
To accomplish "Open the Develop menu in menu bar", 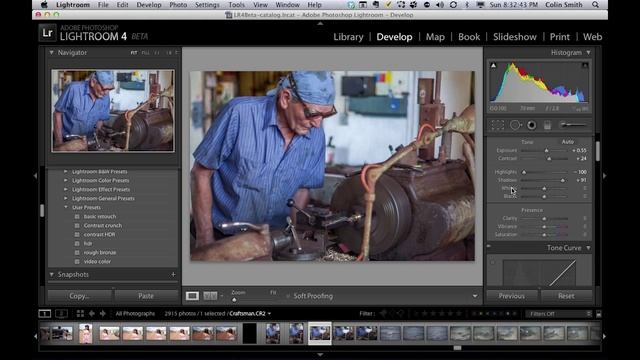I will click(149, 5).
